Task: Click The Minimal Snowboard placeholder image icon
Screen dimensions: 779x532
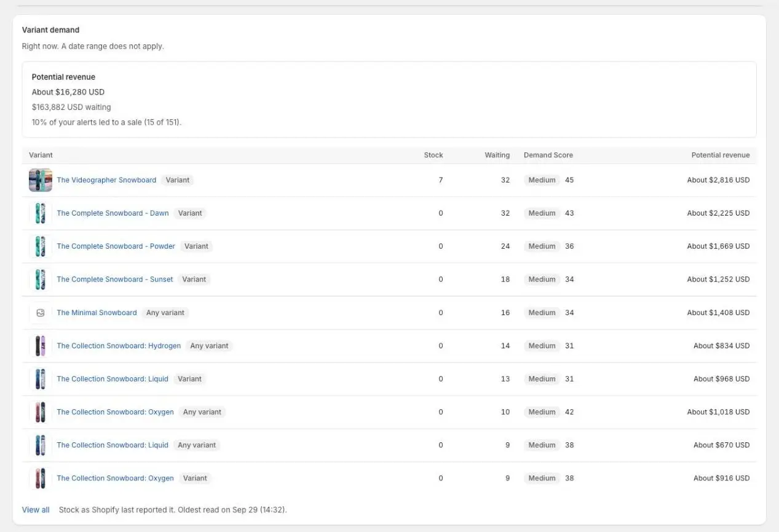Action: coord(41,313)
